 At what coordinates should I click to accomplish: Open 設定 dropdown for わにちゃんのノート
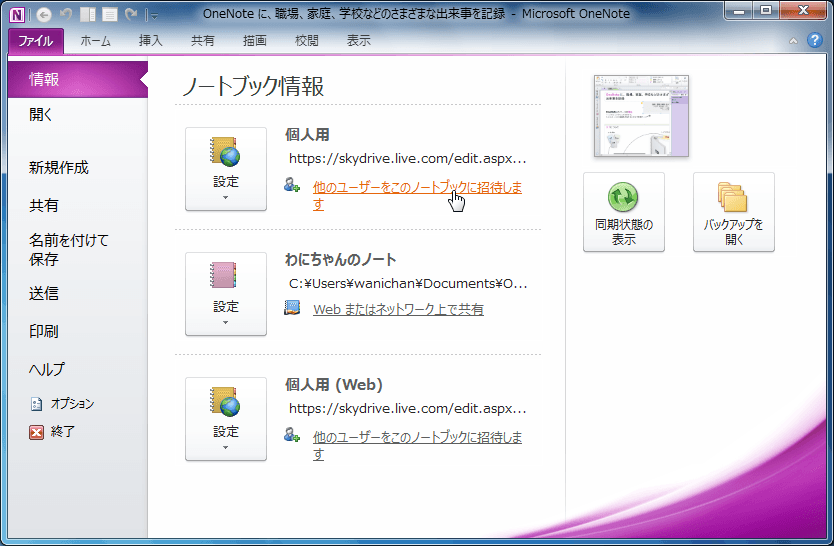tap(226, 294)
